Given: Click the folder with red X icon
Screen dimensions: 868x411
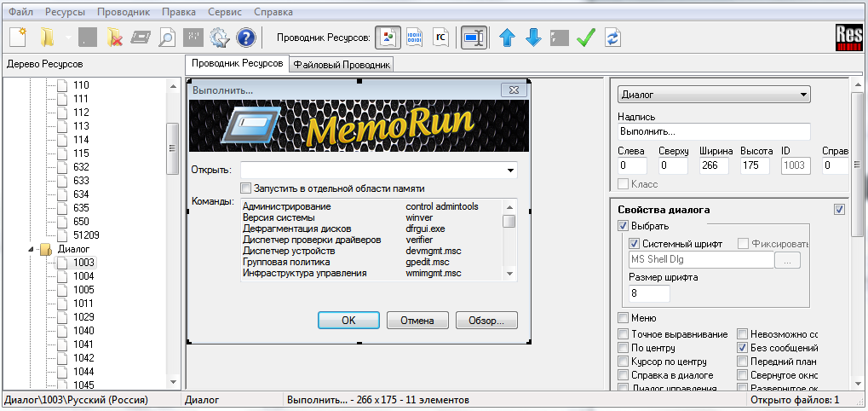Looking at the screenshot, I should tap(115, 38).
